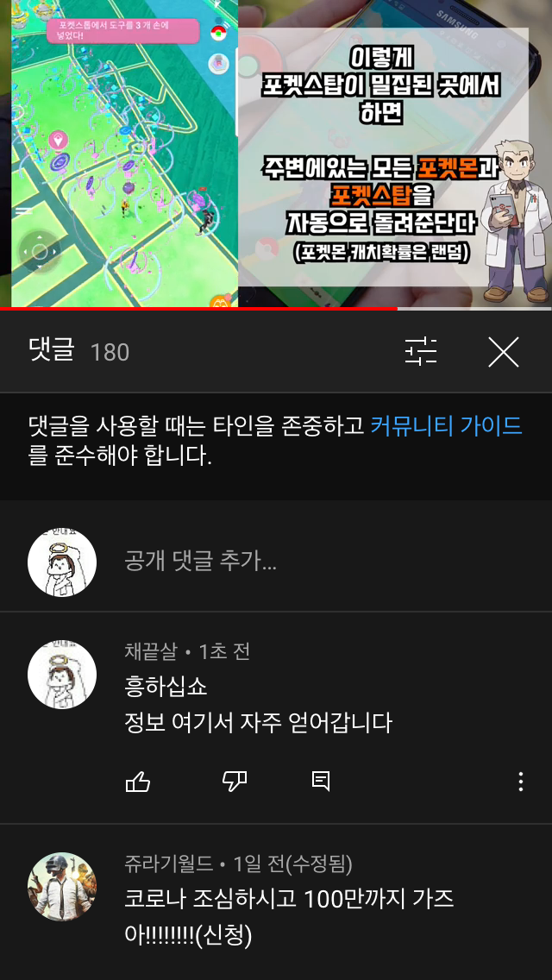Seek using the red video progress bar
The image size is (552, 980).
click(276, 309)
